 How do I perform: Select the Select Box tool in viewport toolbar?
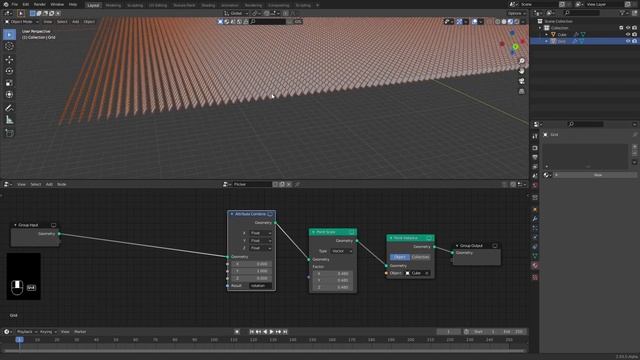(9, 35)
